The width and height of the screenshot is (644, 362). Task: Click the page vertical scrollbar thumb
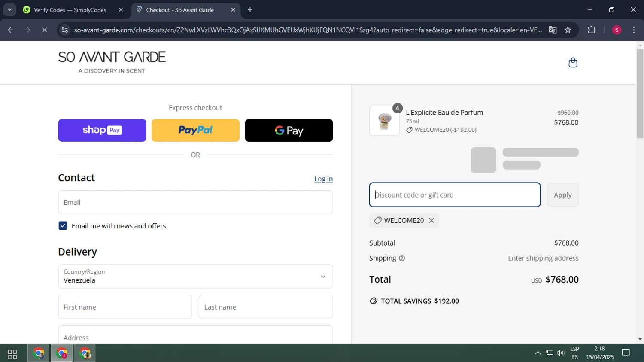(x=640, y=94)
